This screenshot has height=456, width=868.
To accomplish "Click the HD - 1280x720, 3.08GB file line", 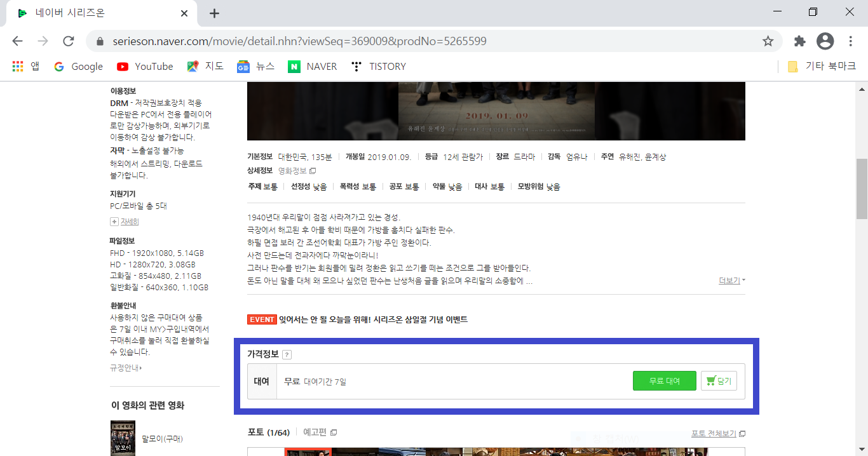I will tap(153, 264).
